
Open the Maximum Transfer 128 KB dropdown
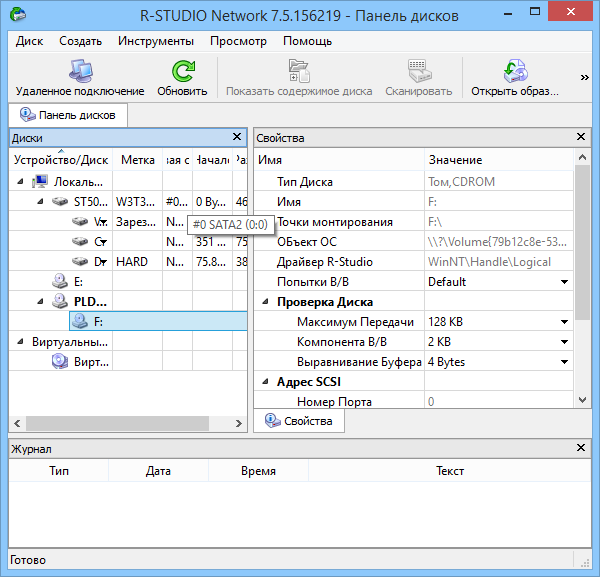coord(564,322)
